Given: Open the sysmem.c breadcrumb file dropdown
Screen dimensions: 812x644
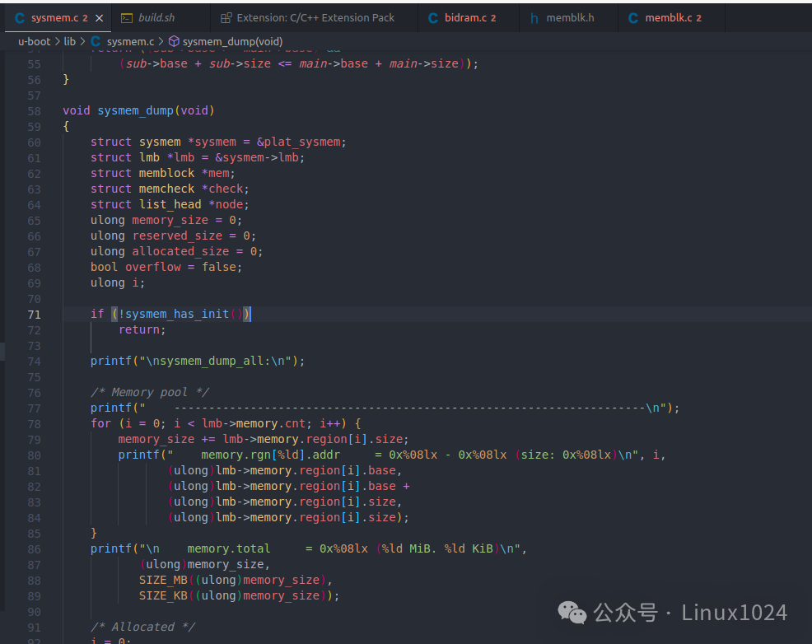Looking at the screenshot, I should 130,41.
